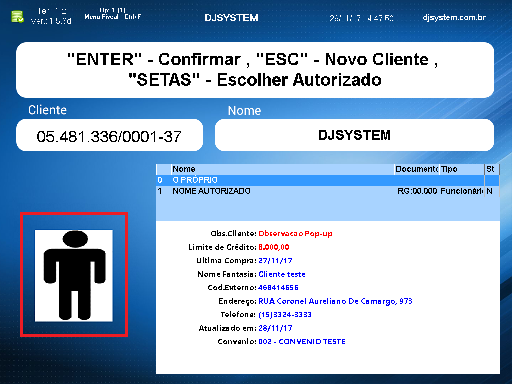512x384 pixels.
Task: Click the 002 - CONVENIO TESTE value
Action: pyautogui.click(x=302, y=341)
